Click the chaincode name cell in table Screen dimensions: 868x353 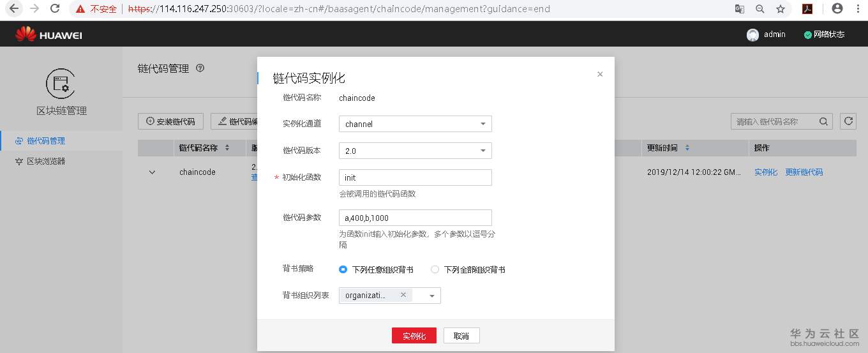[x=197, y=172]
